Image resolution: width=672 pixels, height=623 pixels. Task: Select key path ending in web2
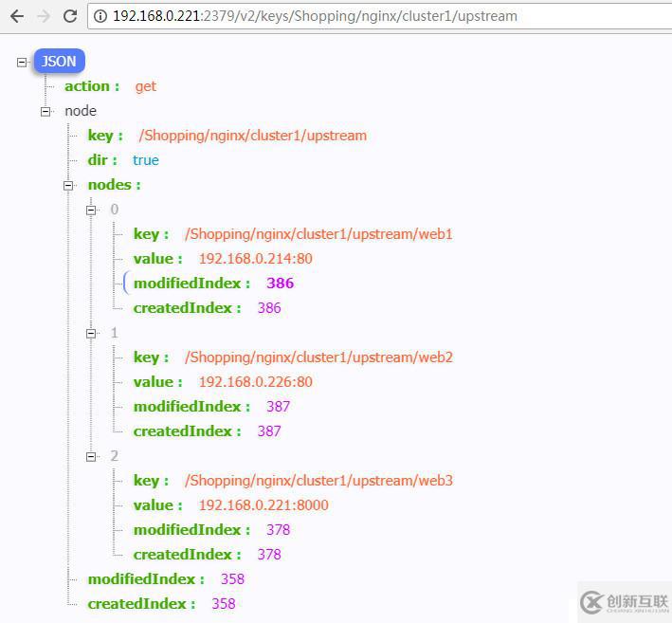click(x=318, y=357)
